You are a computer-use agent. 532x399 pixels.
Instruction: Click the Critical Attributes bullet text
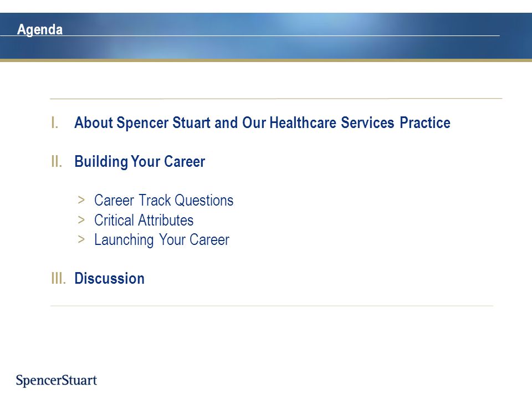coord(144,220)
